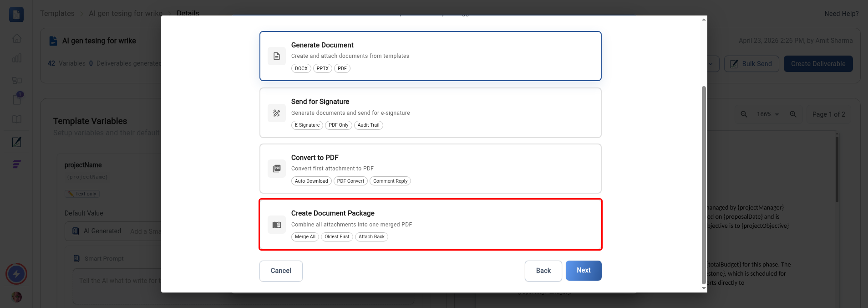Open the 166% zoom level dropdown
Image resolution: width=868 pixels, height=308 pixels.
[768, 114]
